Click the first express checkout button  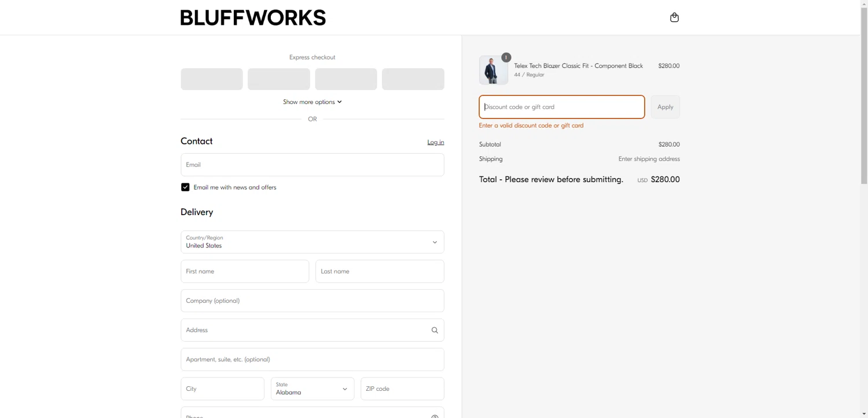(x=212, y=79)
